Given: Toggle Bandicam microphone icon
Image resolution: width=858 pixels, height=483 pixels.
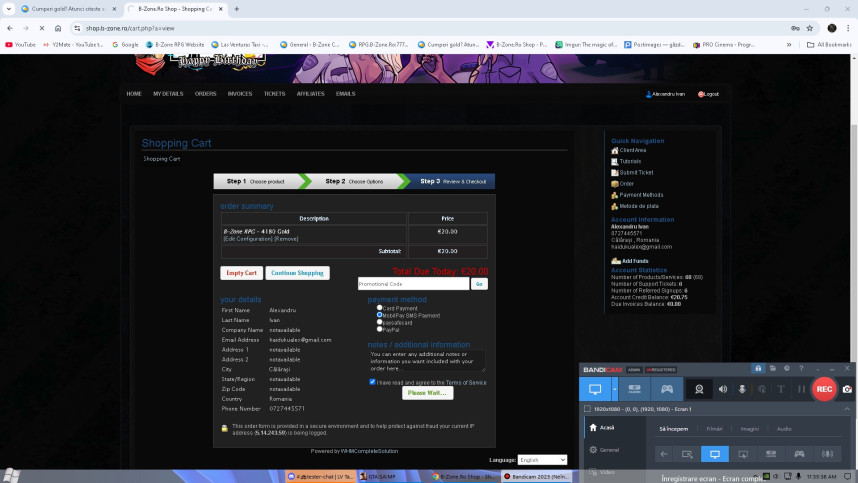Looking at the screenshot, I should pos(742,389).
